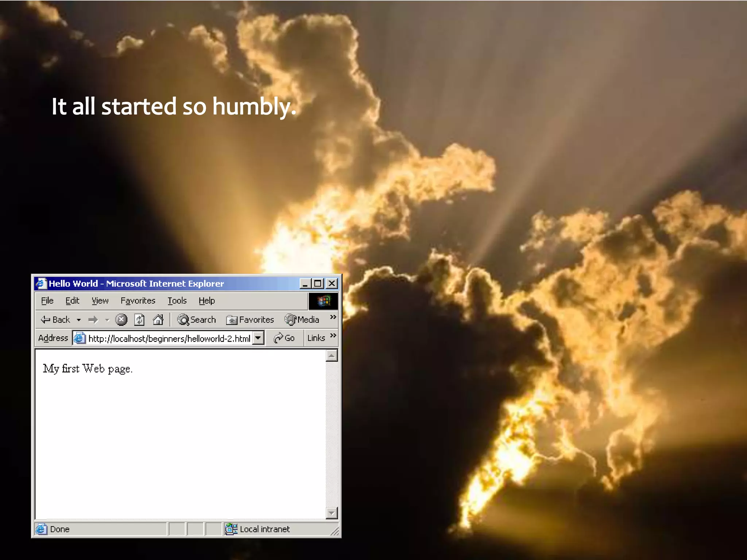Open the Forward history dropdown arrow
Viewport: 747px width, 560px height.
[107, 320]
